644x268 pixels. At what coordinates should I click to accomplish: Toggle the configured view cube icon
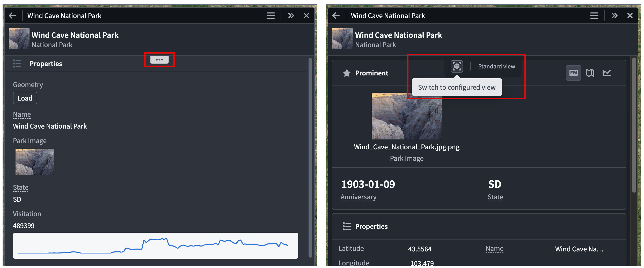tap(457, 66)
